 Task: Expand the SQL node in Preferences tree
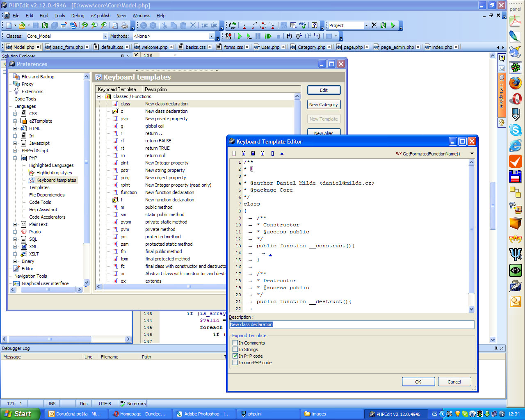tap(15, 239)
